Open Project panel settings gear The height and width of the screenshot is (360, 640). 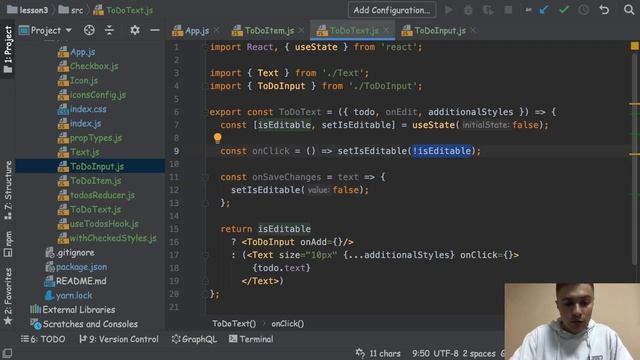(135, 30)
